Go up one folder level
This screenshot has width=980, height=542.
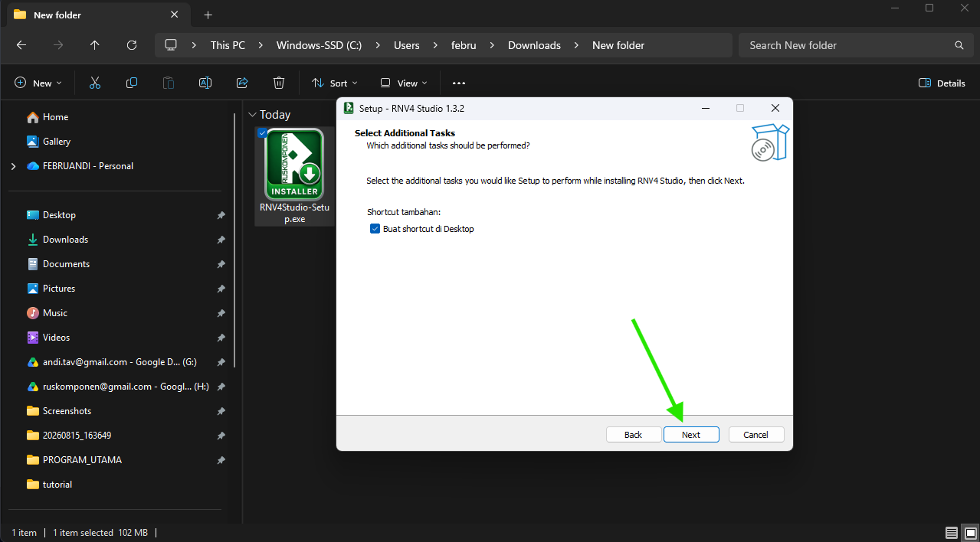(95, 45)
